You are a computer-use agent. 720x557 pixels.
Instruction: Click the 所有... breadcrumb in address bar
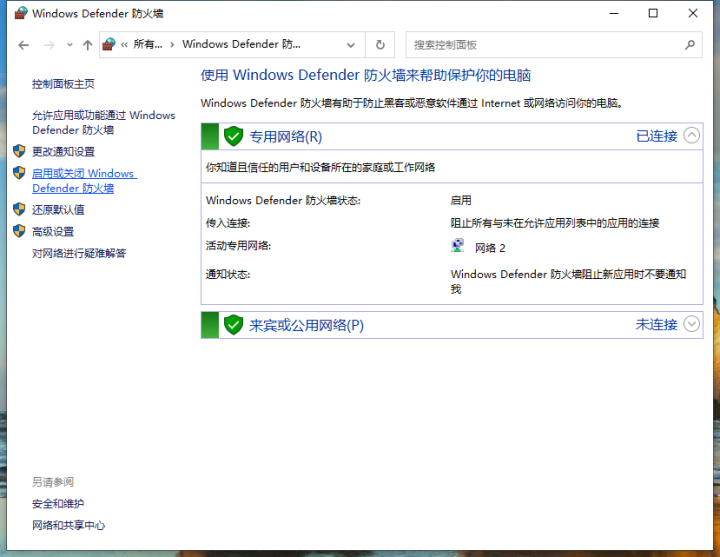pos(148,45)
